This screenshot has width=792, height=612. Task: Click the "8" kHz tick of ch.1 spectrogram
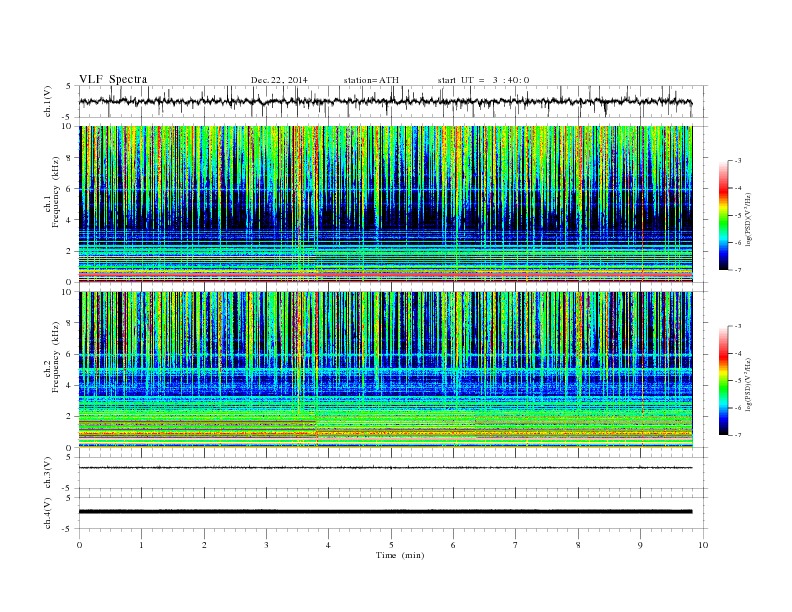70,158
